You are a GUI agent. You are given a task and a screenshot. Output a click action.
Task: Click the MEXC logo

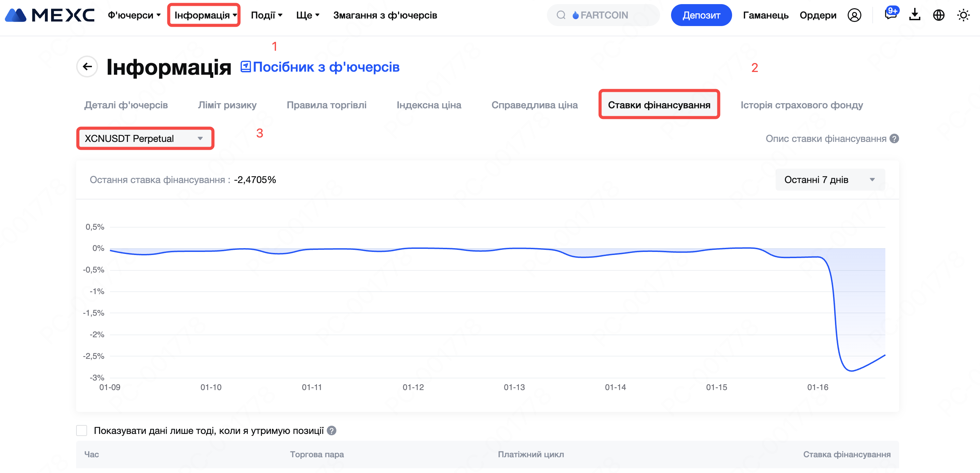coord(49,15)
